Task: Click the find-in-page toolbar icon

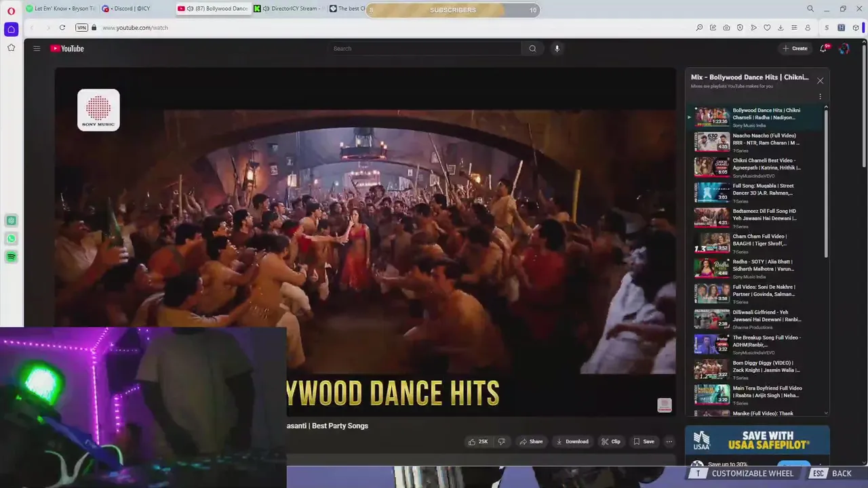Action: pyautogui.click(x=699, y=28)
